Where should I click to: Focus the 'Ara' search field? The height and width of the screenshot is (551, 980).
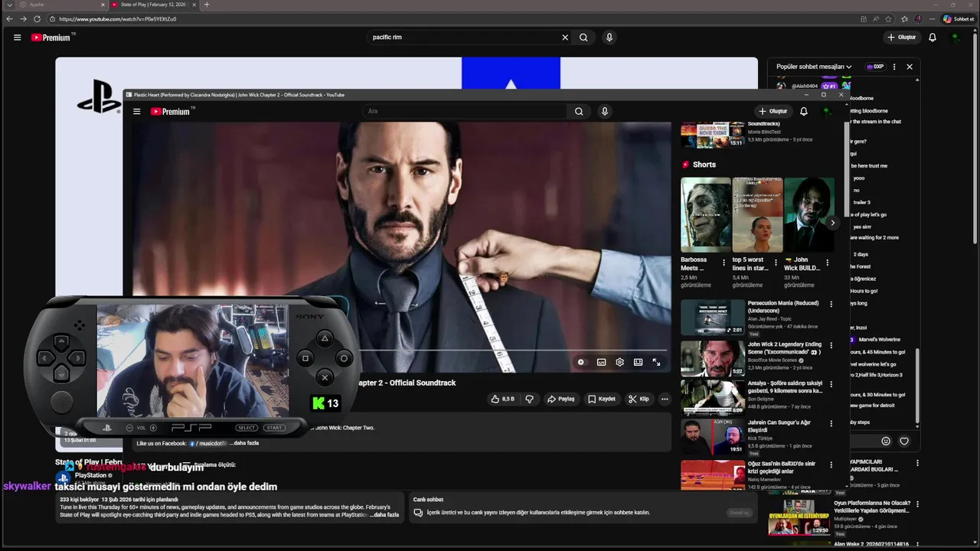pos(465,112)
